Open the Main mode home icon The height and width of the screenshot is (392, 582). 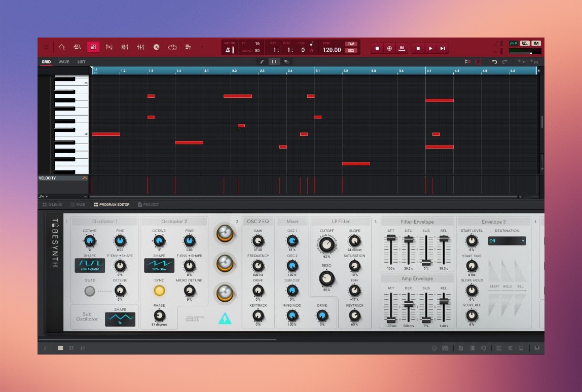[x=62, y=47]
